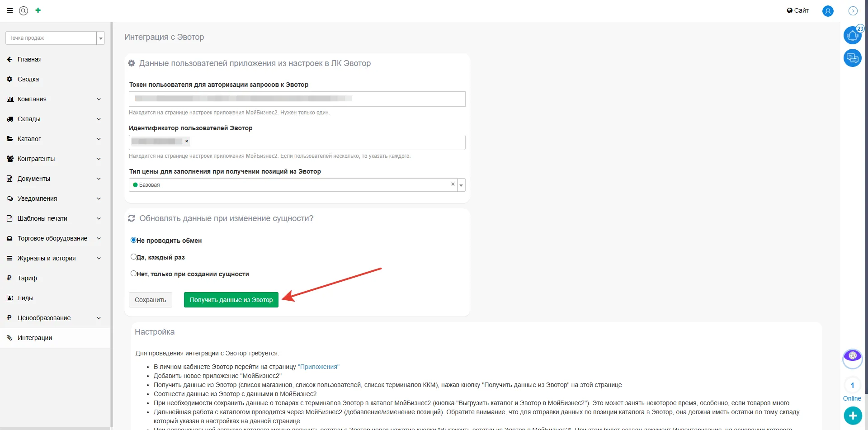Click the hamburger menu icon
Viewport: 868px width, 430px height.
(10, 10)
